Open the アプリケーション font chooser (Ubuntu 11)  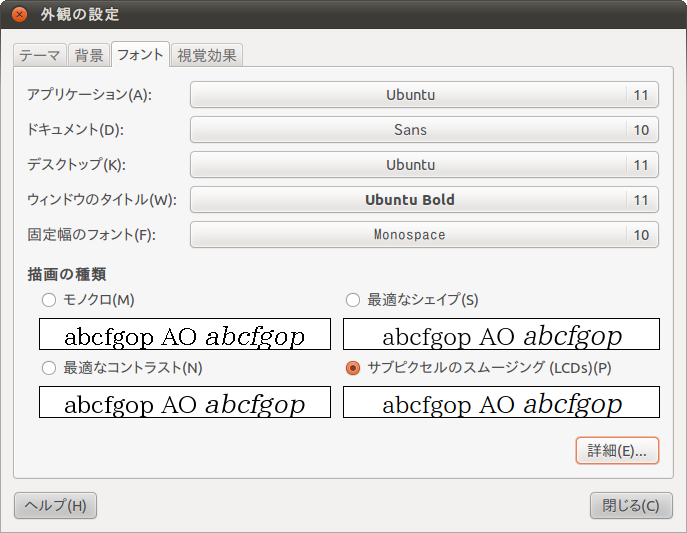click(424, 95)
